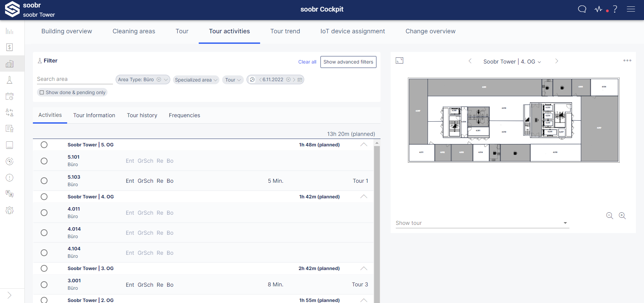Select radio for Soobr Tower 5. OG
Screen dimensions: 644x303
pos(44,145)
